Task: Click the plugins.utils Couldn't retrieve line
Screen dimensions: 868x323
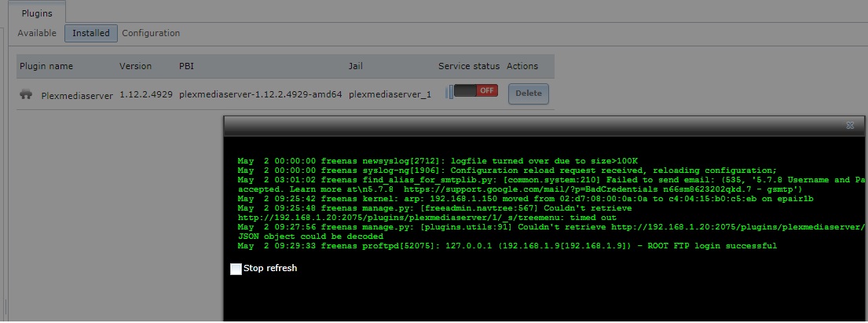Action: (551, 227)
